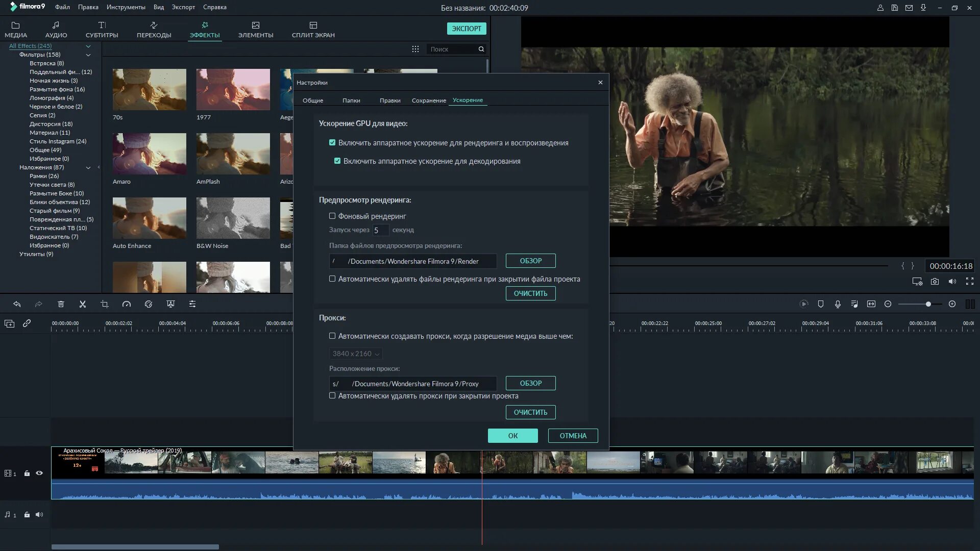This screenshot has width=980, height=551.
Task: Click the ЭКСПОРТ button
Action: [x=466, y=29]
